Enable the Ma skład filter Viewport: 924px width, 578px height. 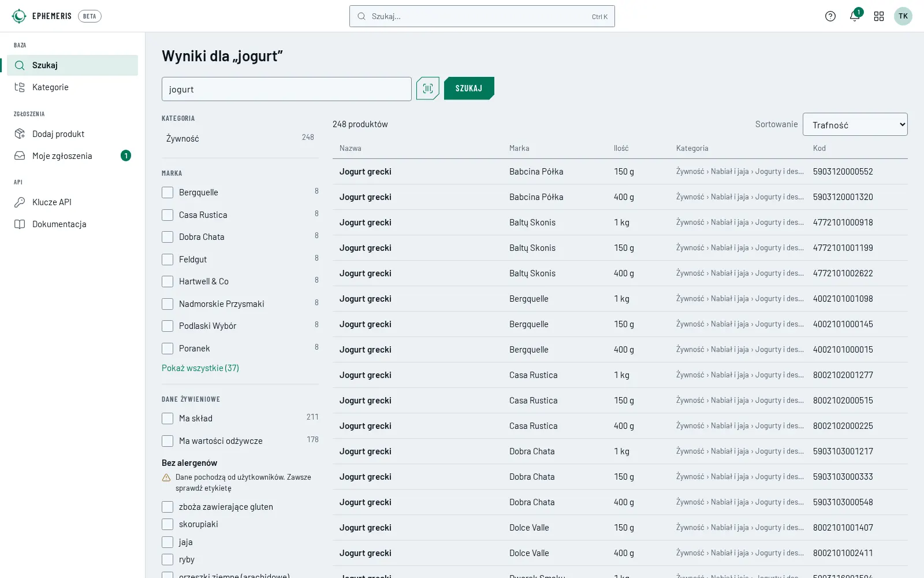pos(167,418)
